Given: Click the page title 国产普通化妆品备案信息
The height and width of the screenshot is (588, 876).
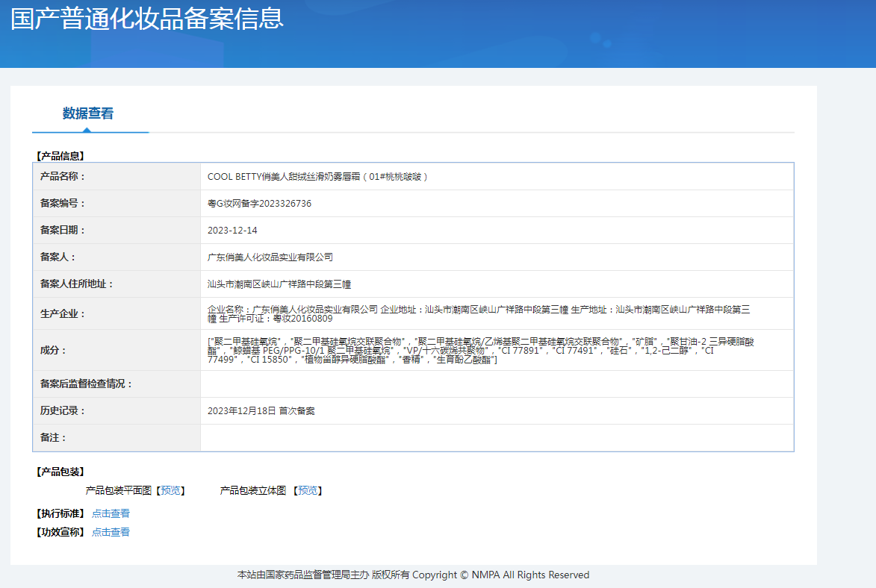Looking at the screenshot, I should [147, 19].
